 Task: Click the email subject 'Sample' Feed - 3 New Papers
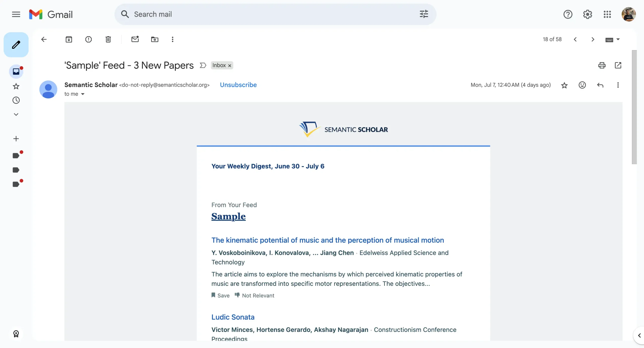click(x=129, y=65)
